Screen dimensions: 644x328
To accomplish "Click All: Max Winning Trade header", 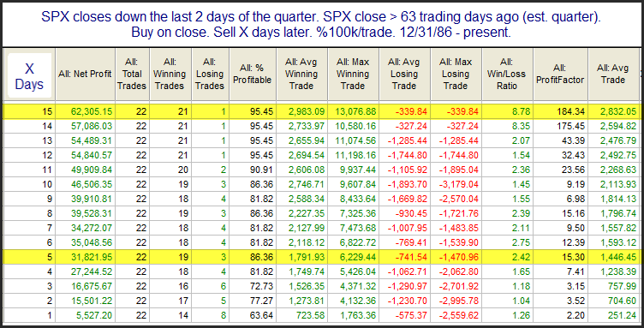I will [x=353, y=75].
